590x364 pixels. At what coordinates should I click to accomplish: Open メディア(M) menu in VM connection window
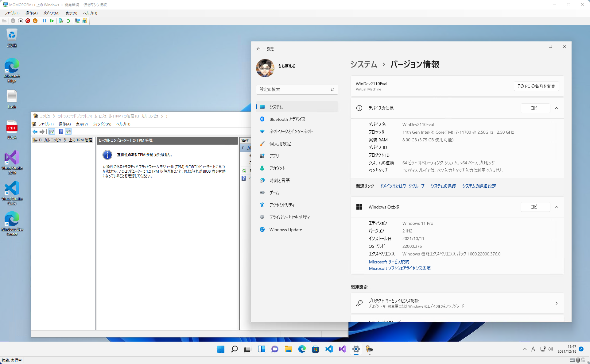(x=51, y=13)
